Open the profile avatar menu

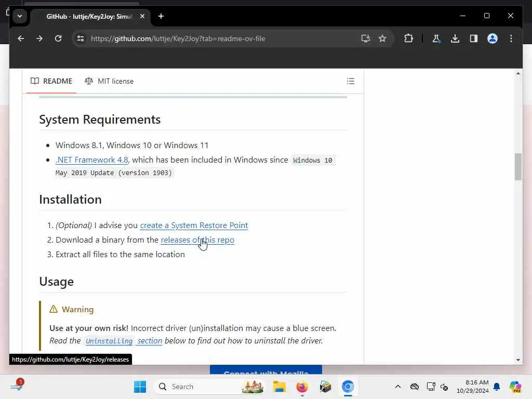[x=493, y=38]
